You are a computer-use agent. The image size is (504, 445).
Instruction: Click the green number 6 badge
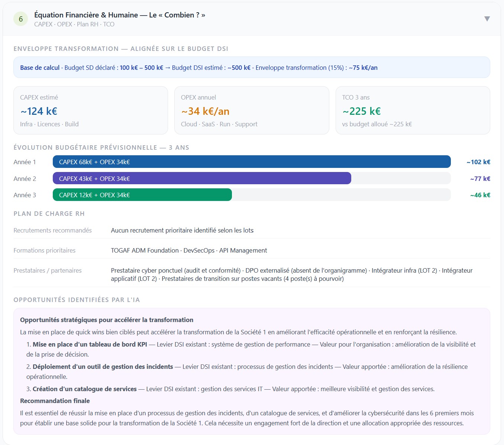pyautogui.click(x=21, y=19)
